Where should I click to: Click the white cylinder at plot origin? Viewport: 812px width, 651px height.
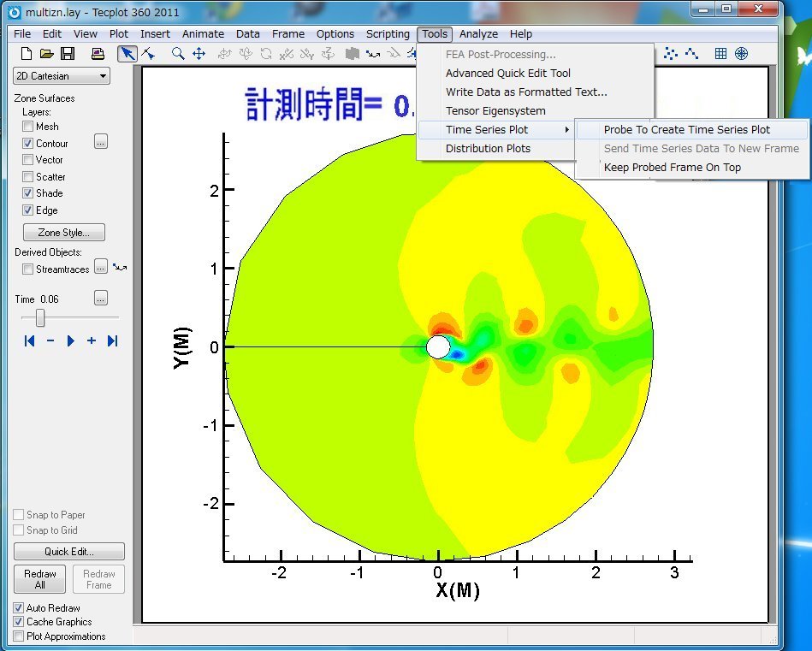438,347
